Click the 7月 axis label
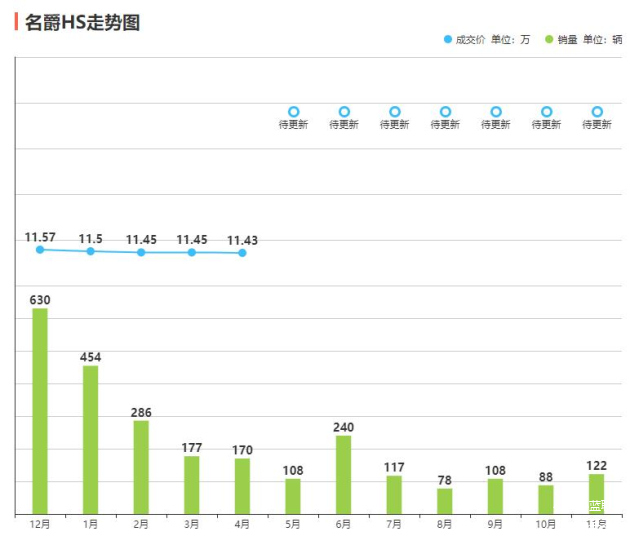Image resolution: width=630 pixels, height=536 pixels. click(394, 524)
